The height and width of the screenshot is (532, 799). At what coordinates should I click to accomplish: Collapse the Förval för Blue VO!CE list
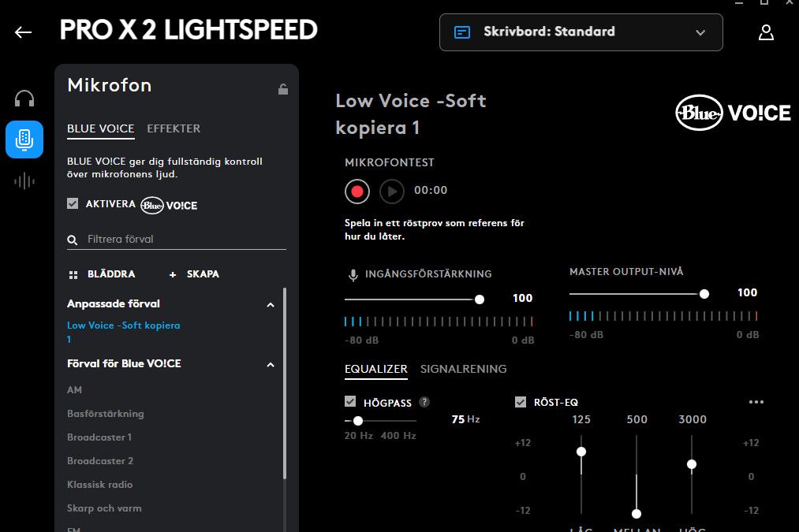pos(271,364)
